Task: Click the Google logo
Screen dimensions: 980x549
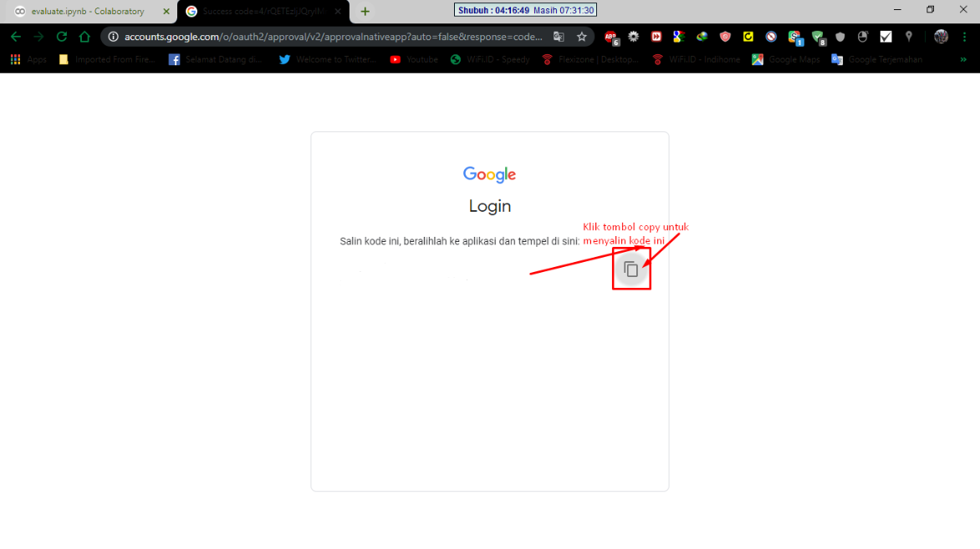Action: (x=489, y=174)
